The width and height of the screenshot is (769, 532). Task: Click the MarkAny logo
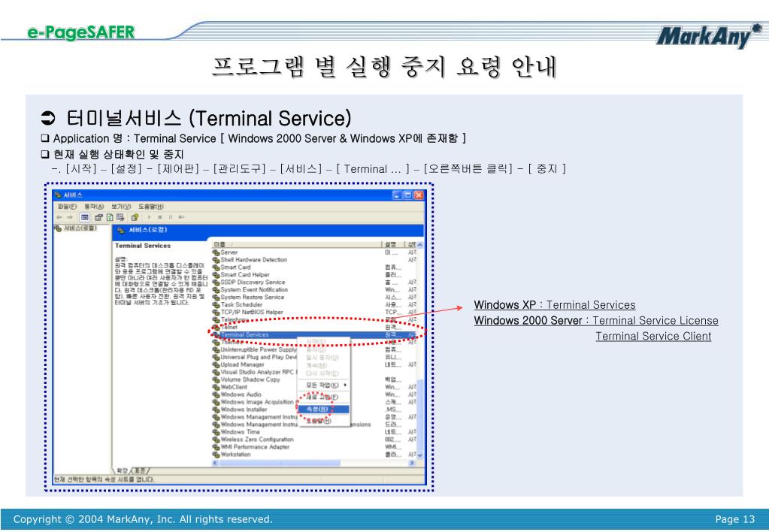[709, 35]
